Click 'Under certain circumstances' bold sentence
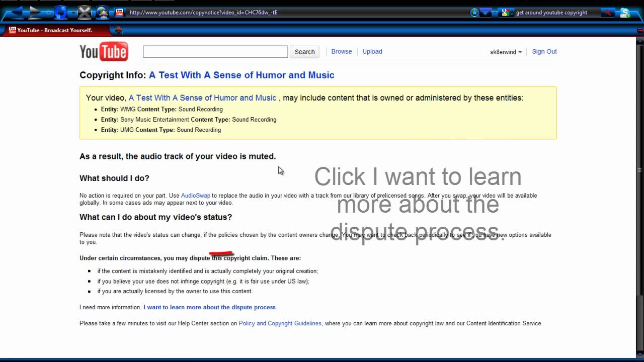644x362 pixels. (x=190, y=258)
